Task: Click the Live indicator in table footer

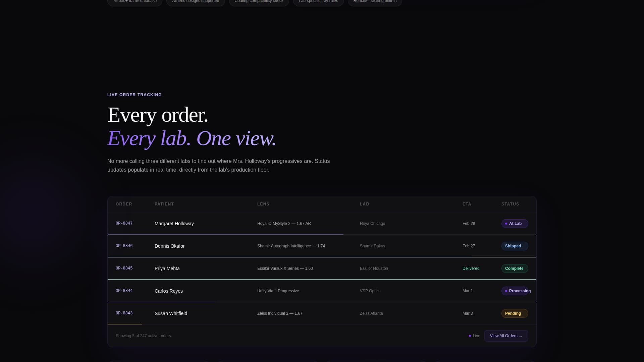Action: coord(474,336)
